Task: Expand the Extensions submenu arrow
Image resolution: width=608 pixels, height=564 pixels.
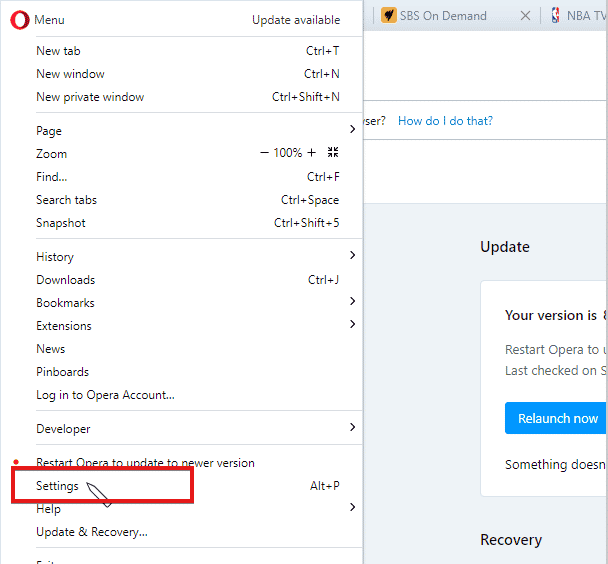Action: click(352, 324)
